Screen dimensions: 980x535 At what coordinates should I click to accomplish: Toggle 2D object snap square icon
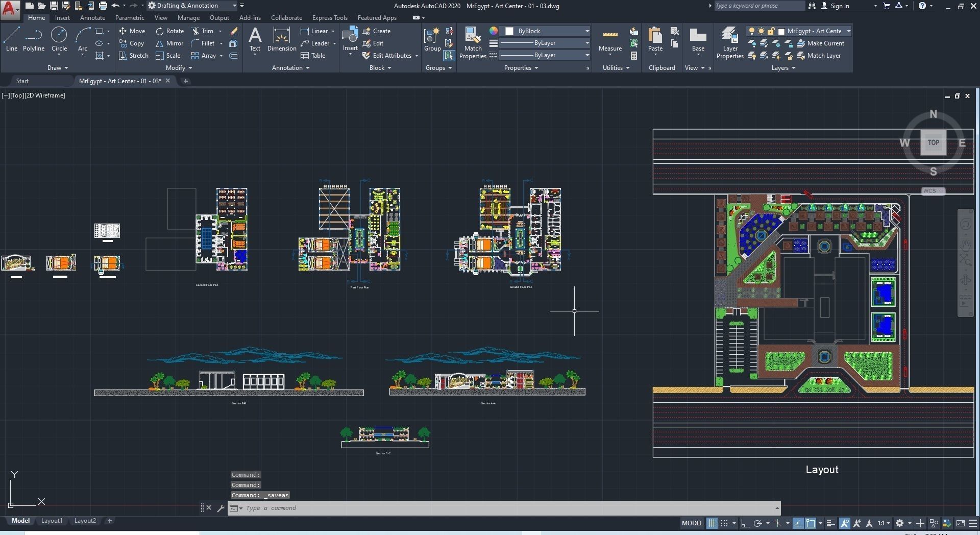click(x=811, y=523)
